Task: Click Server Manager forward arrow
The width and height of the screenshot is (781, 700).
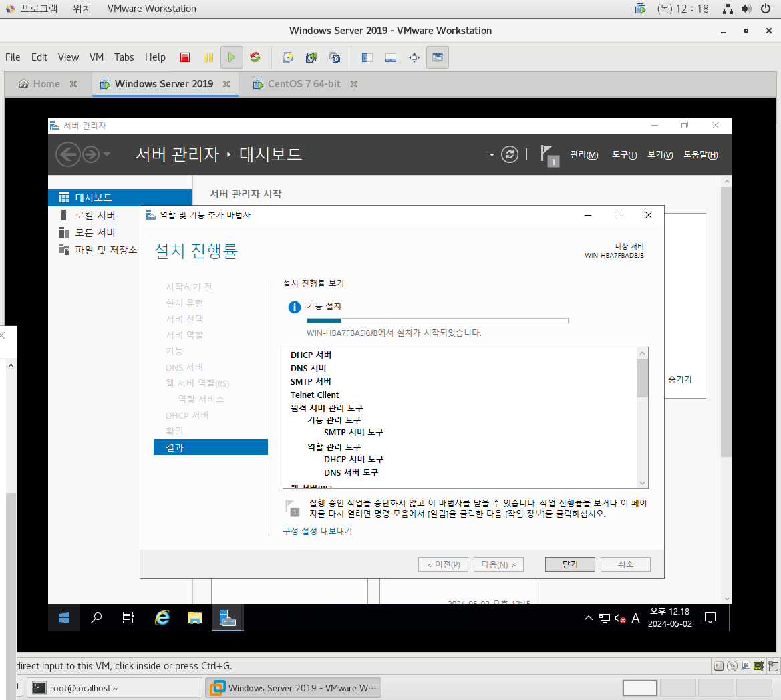Action: (x=91, y=154)
